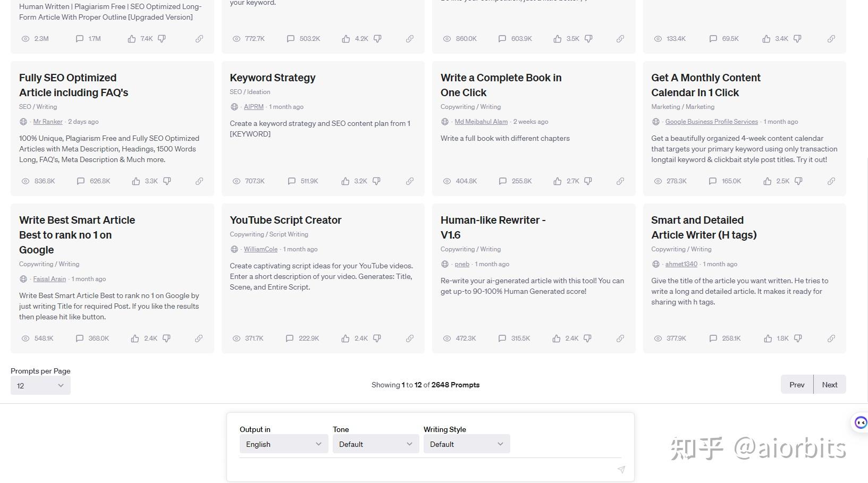
Task: Go to the Next page of prompts
Action: pyautogui.click(x=829, y=385)
